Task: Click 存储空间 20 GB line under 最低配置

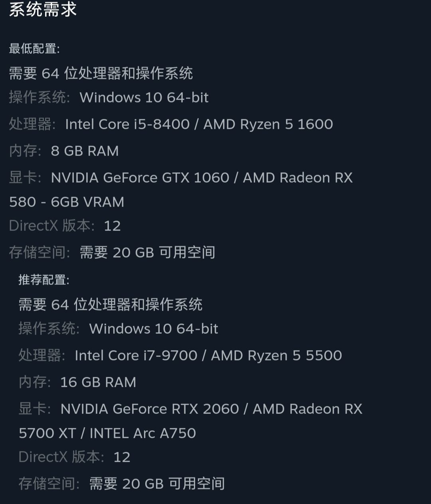Action: pos(112,252)
